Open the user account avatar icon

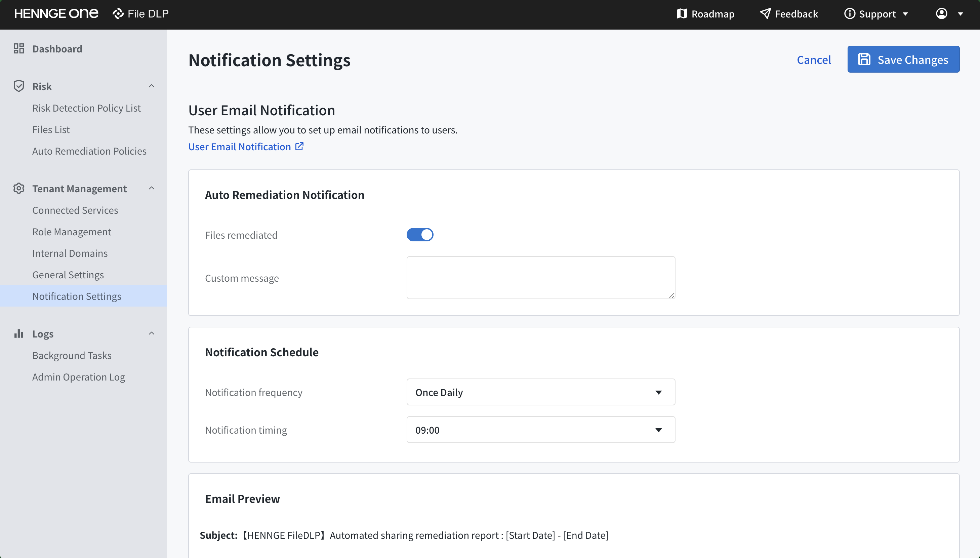click(x=941, y=14)
